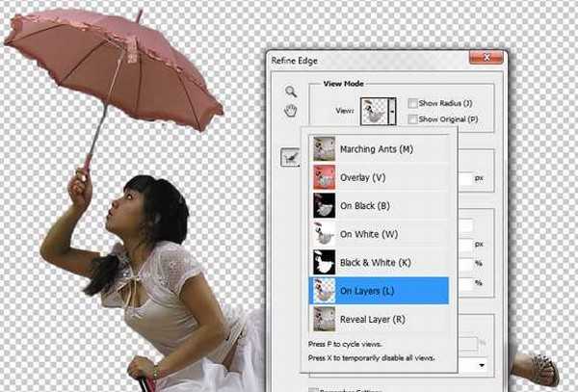Click the first px input field

coord(470,178)
